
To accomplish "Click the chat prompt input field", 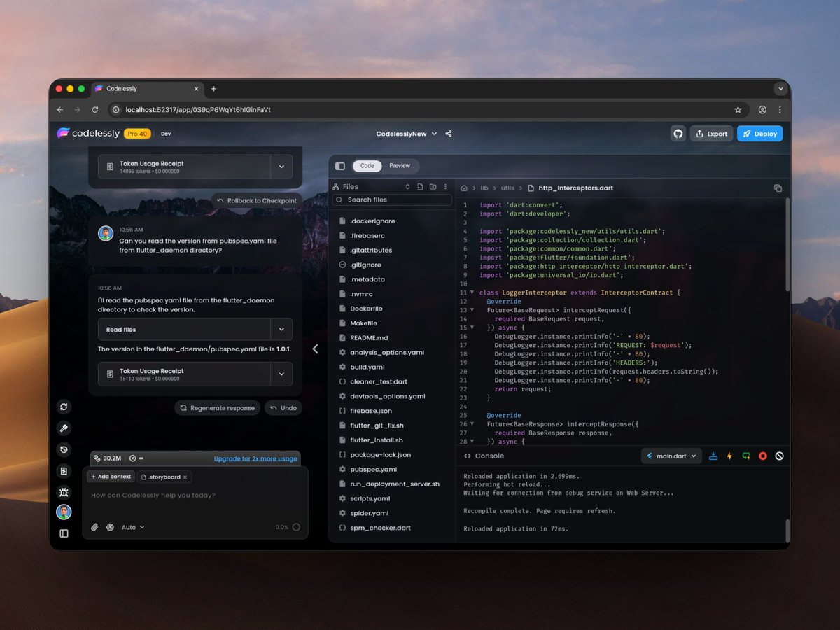I will 195,496.
